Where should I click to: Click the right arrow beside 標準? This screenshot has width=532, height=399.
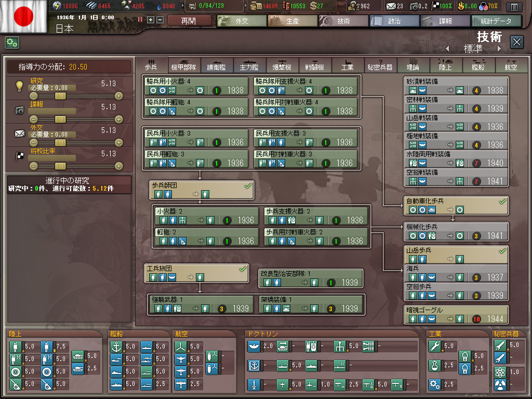pyautogui.click(x=499, y=49)
